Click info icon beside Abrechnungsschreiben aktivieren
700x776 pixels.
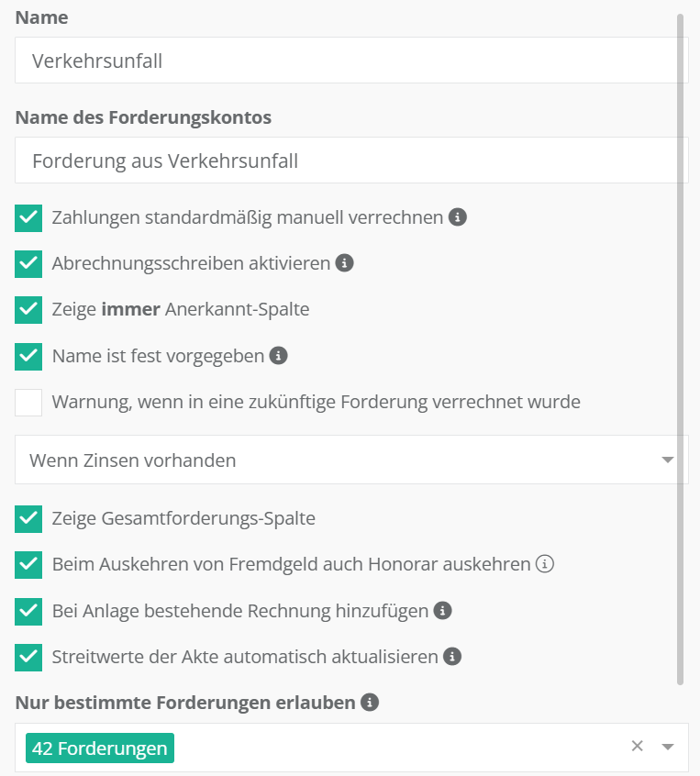344,263
